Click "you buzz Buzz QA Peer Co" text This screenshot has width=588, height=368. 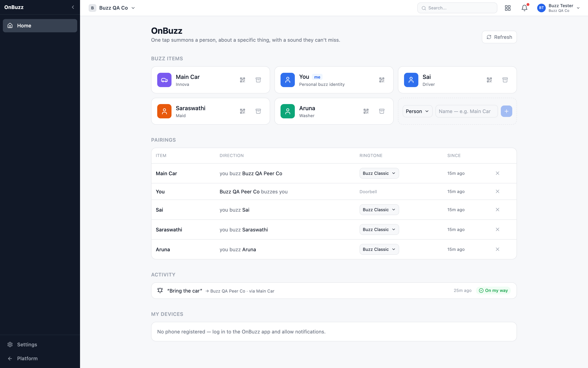pos(251,173)
